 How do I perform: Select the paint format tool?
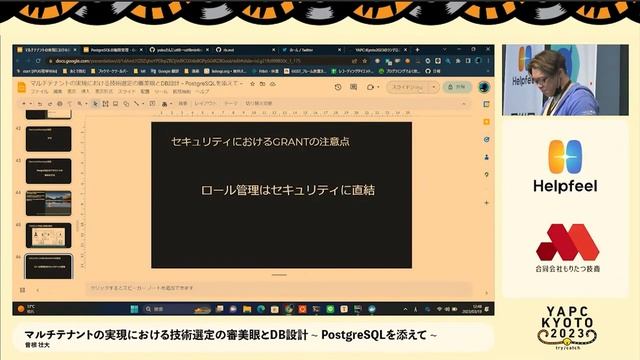tap(70, 104)
